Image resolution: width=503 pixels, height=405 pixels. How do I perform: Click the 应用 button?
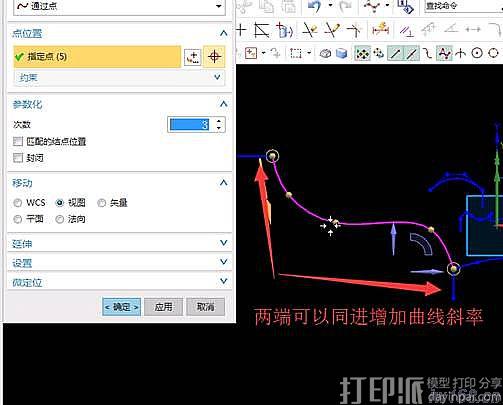pyautogui.click(x=163, y=307)
